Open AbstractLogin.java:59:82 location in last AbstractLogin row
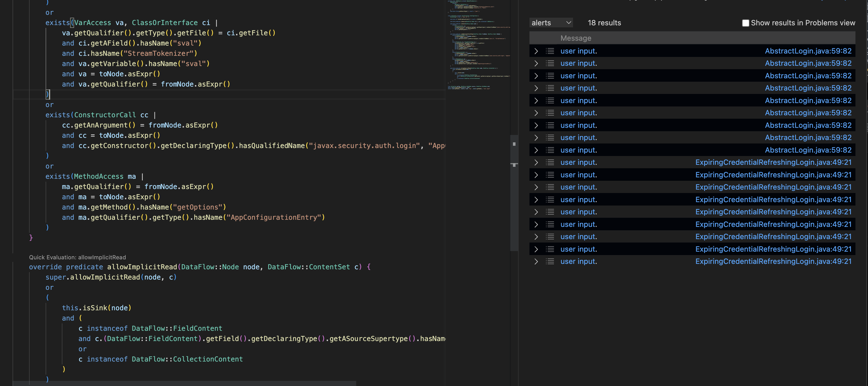This screenshot has width=868, height=386. 808,150
